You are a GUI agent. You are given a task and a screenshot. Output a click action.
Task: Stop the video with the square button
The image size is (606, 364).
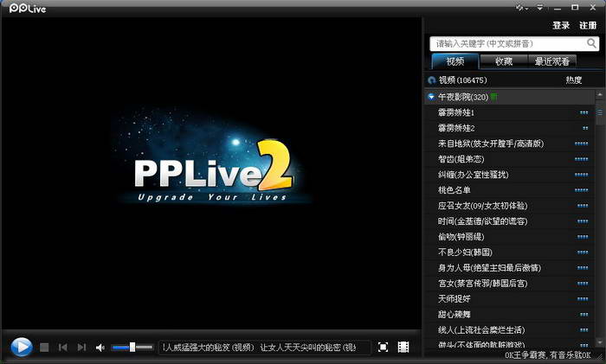point(44,348)
